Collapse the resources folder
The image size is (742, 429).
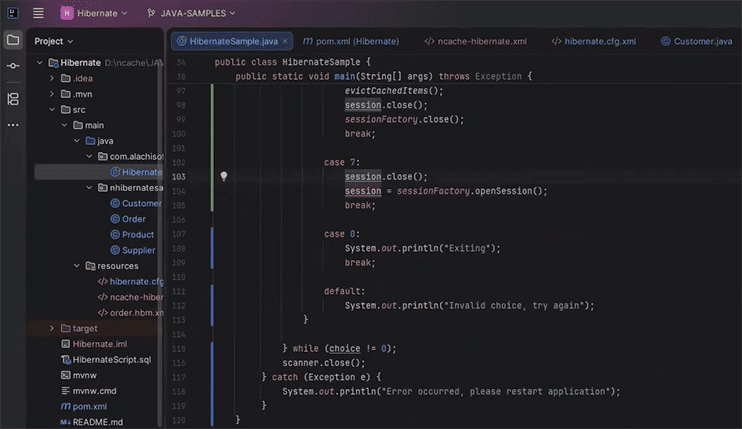tap(78, 266)
